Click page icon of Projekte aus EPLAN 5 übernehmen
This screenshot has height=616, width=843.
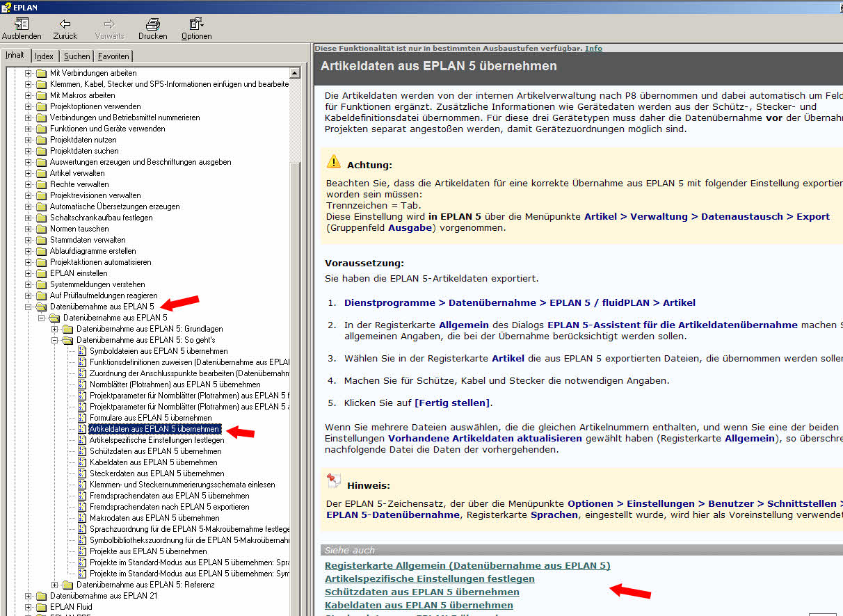click(81, 551)
